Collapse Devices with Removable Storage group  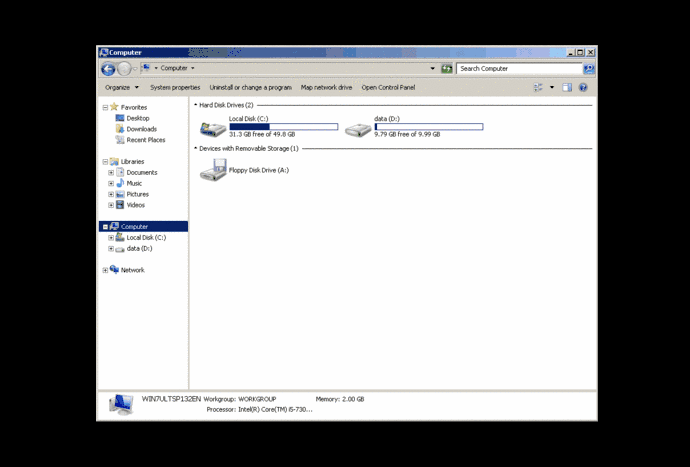(195, 148)
